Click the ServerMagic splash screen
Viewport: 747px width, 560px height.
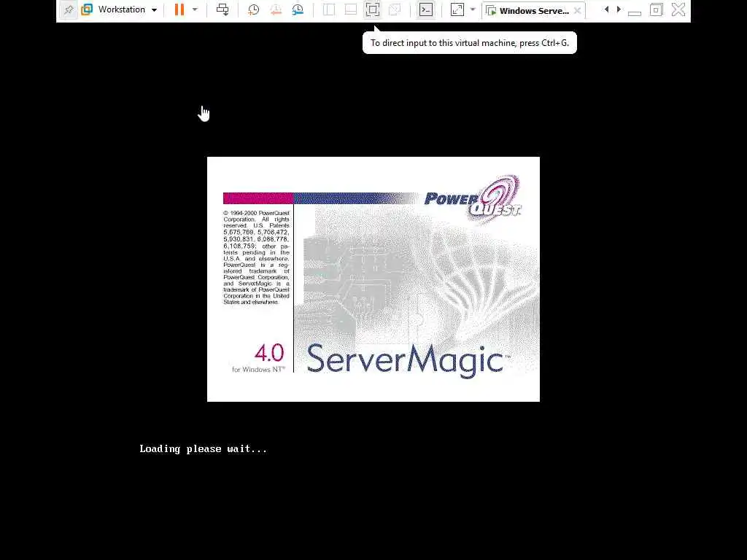pos(373,279)
